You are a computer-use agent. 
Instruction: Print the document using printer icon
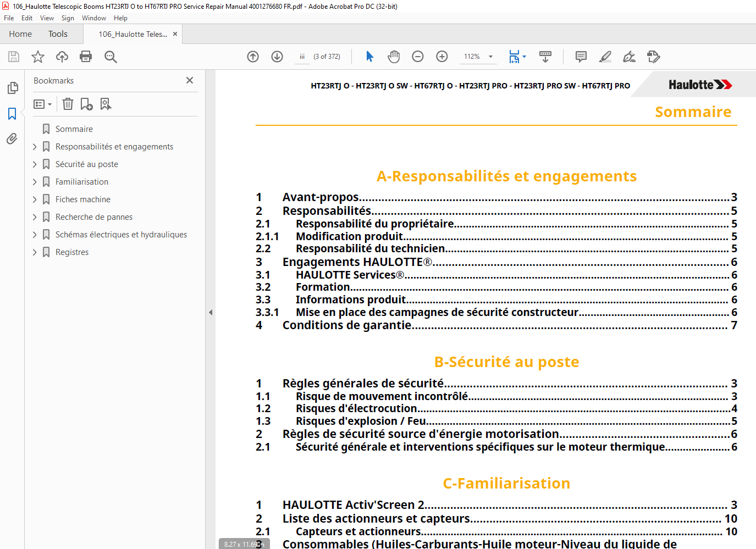pyautogui.click(x=86, y=57)
